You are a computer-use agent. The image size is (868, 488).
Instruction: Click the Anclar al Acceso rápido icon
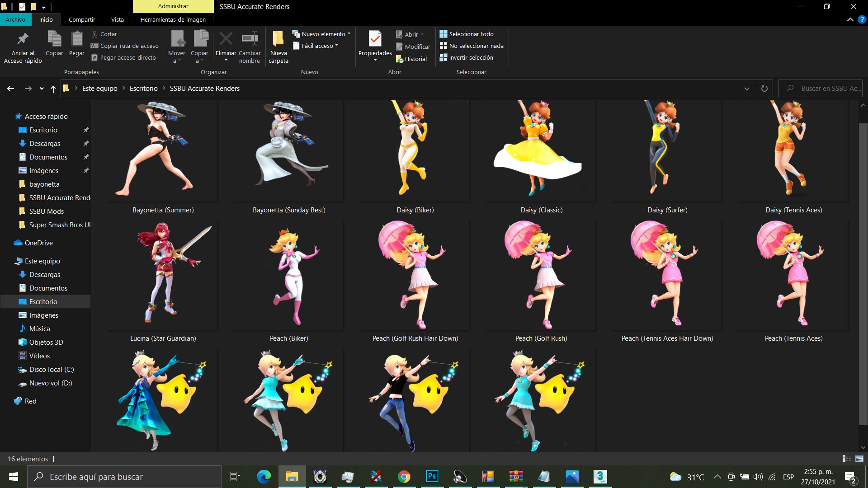pyautogui.click(x=22, y=38)
